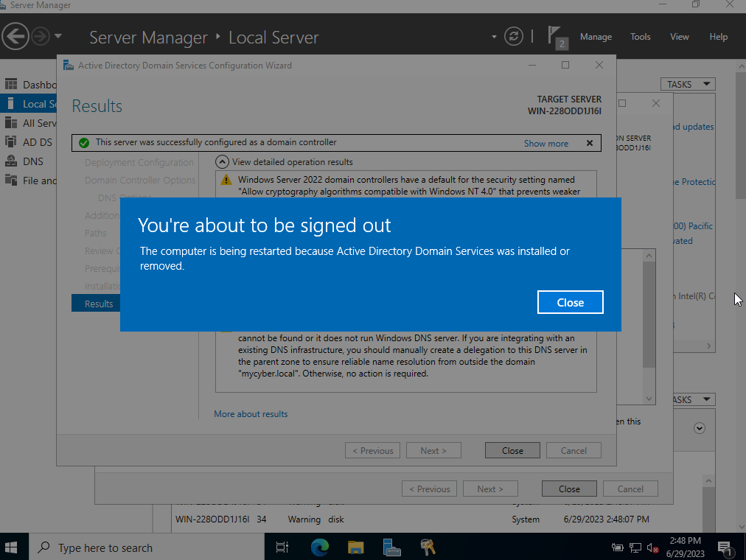Refresh Server Manager with the refresh icon

click(513, 37)
